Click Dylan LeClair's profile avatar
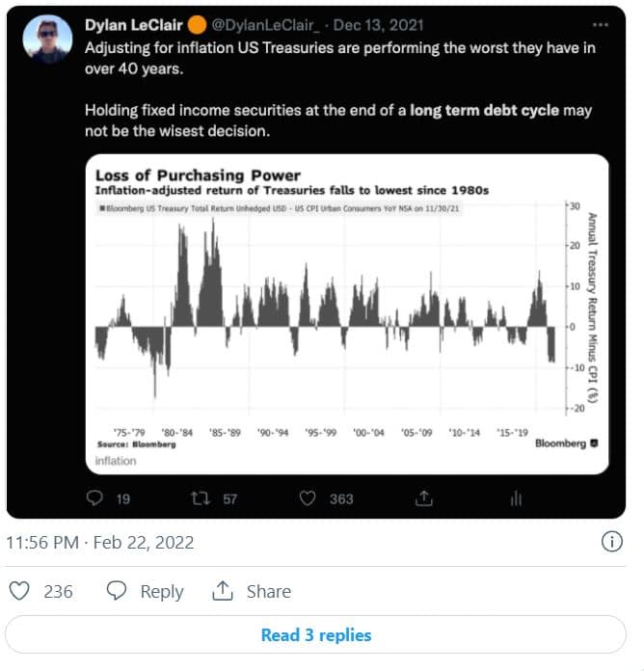644x671 pixels. (x=49, y=41)
